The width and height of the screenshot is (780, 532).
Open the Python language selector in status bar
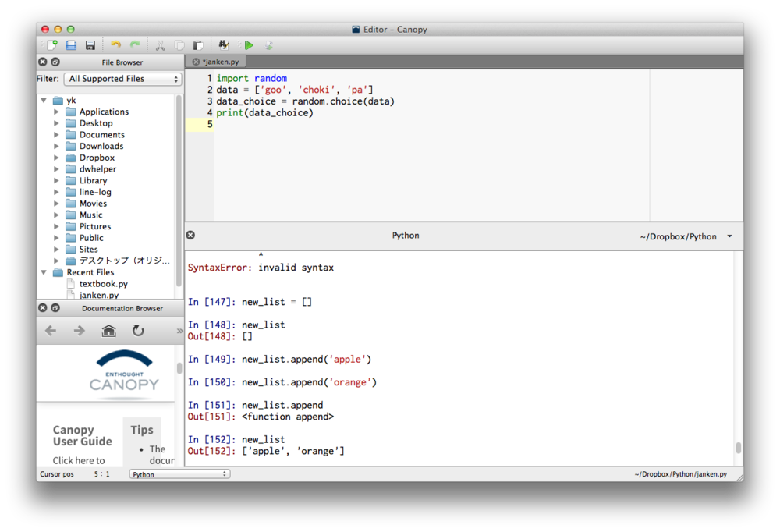(x=179, y=474)
